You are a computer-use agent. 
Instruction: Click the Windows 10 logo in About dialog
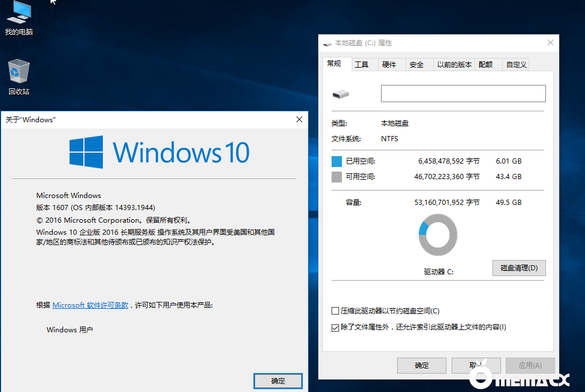[x=86, y=152]
